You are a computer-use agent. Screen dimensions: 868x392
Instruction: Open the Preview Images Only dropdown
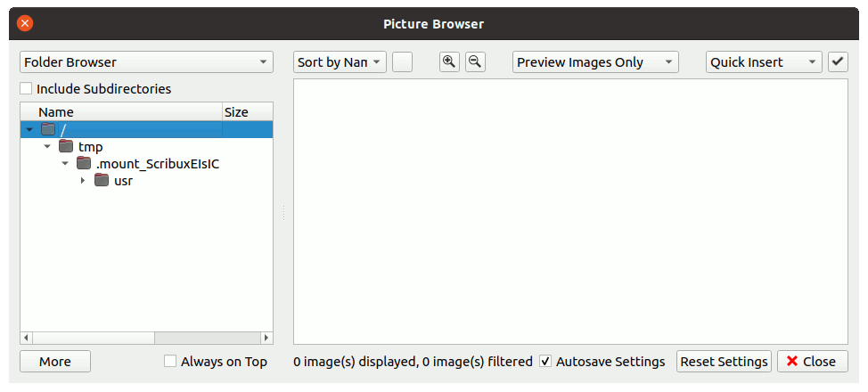point(594,62)
